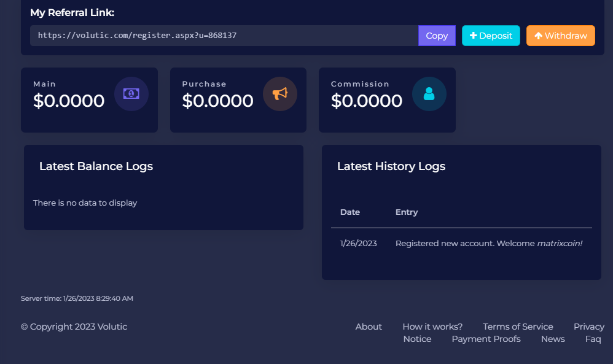Click the Entry column header
This screenshot has height=364, width=613.
[x=407, y=212]
